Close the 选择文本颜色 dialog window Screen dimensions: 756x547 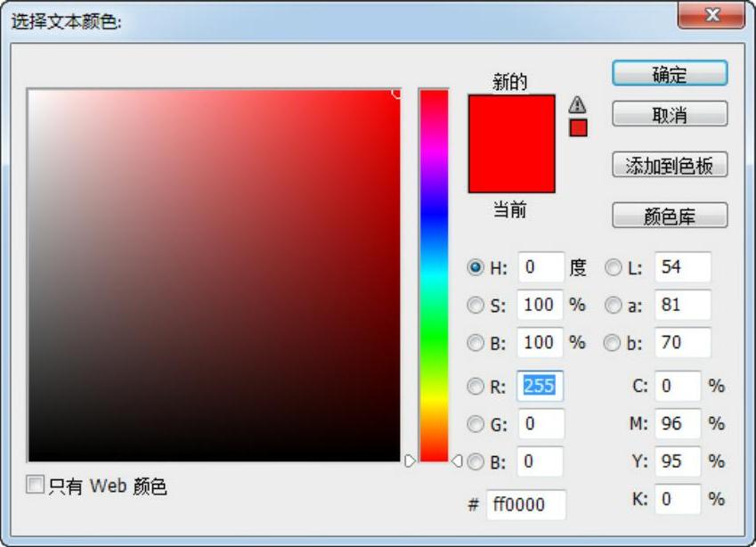coord(711,15)
